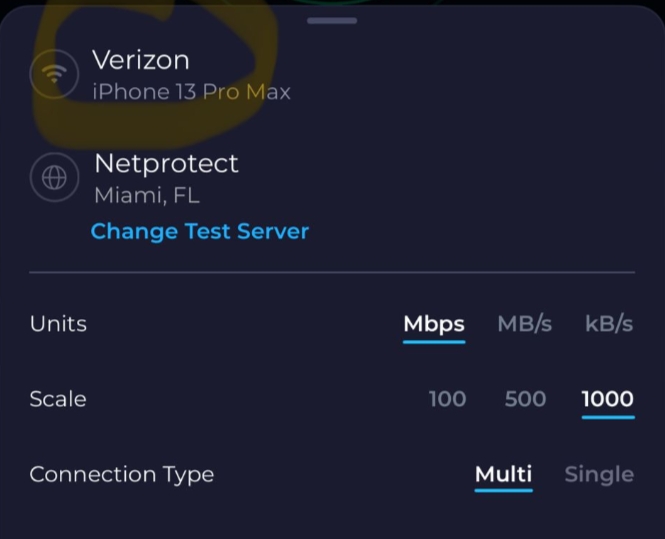Tap the Units setting label
665x539 pixels.
pyautogui.click(x=58, y=324)
